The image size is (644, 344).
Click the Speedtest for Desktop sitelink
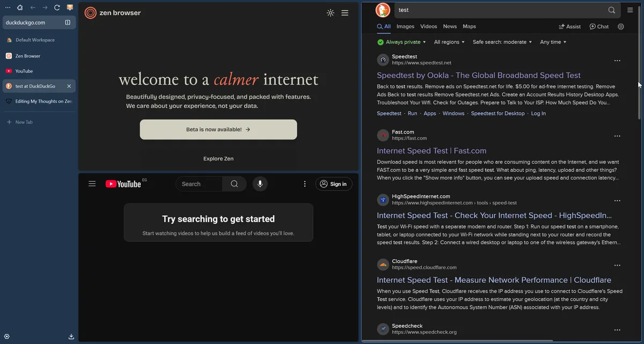497,113
